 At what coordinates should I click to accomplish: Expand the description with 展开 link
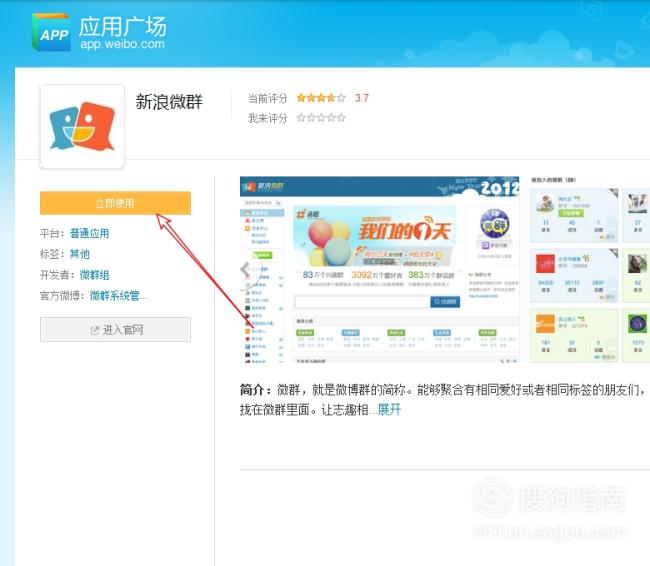click(x=389, y=410)
